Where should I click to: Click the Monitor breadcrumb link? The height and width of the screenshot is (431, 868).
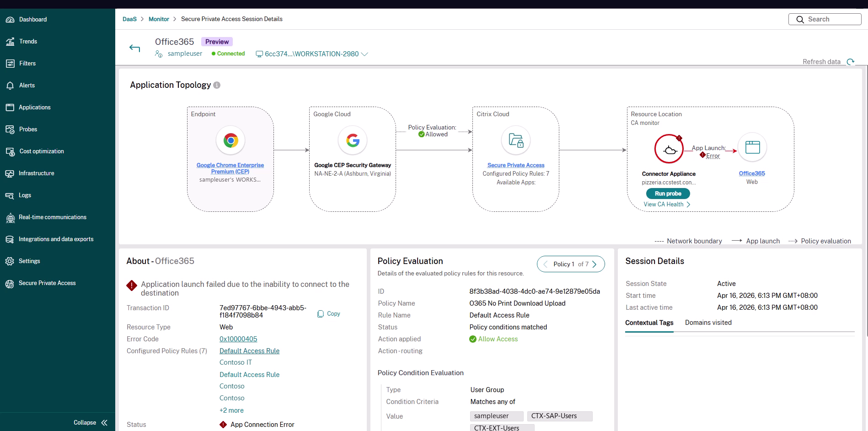[x=159, y=19]
